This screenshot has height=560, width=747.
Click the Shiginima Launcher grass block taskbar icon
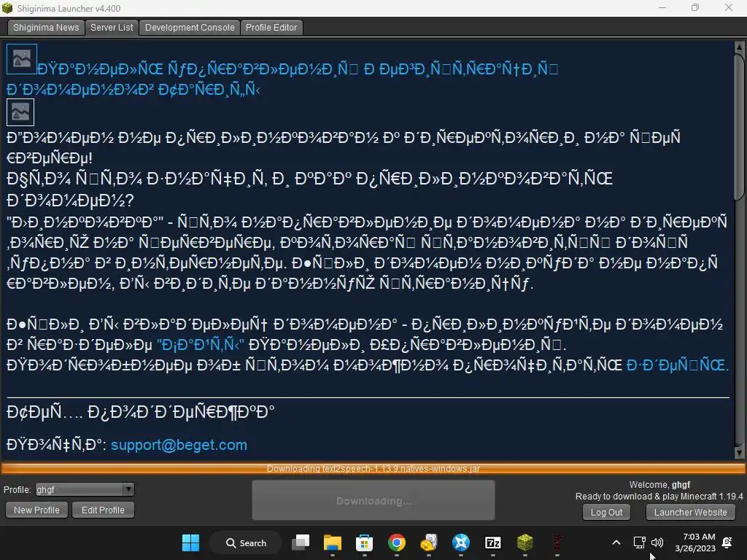(525, 542)
